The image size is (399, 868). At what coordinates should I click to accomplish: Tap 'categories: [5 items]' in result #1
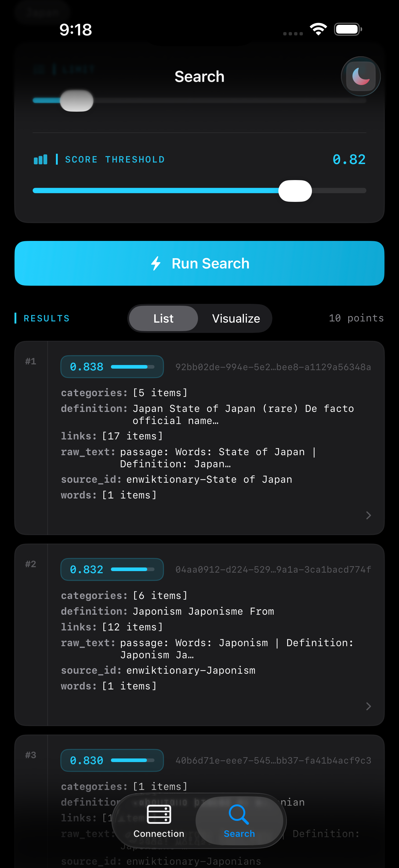[x=124, y=393]
